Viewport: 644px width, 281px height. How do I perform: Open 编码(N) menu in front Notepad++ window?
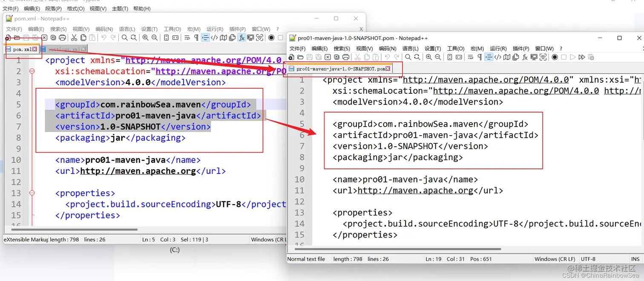coord(388,49)
